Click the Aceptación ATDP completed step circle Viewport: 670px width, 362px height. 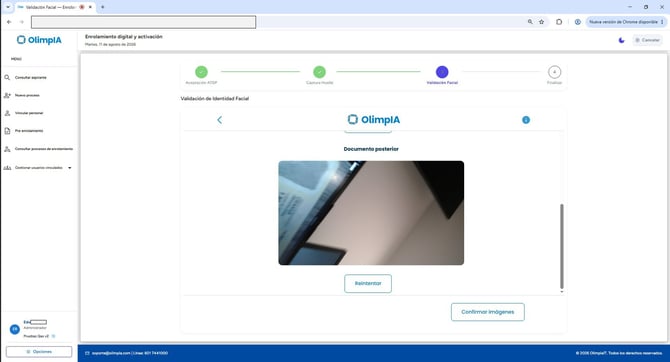(x=201, y=72)
